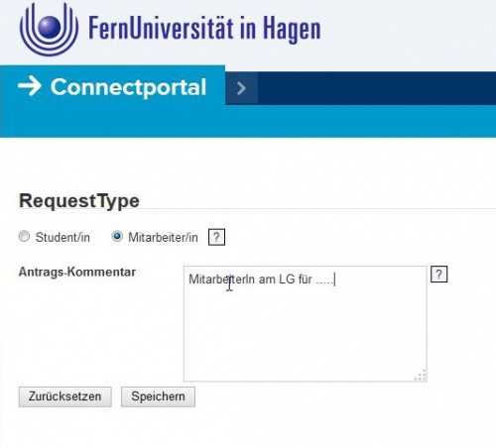The image size is (496, 448).
Task: Place cursor after 'MitarbeiterIn am LG für' text
Action: coord(312,280)
